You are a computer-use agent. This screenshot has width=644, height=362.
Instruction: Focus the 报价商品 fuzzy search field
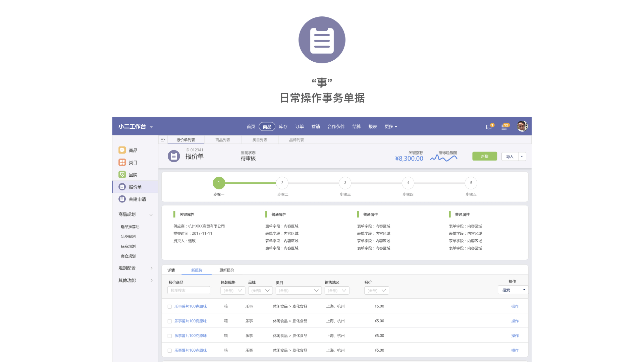[x=189, y=290]
